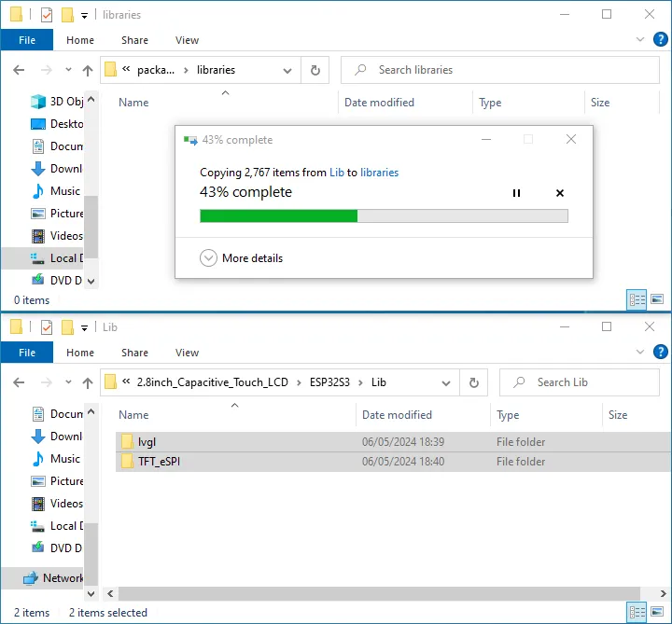672x624 pixels.
Task: Open File tab in the libraries window
Action: point(27,40)
